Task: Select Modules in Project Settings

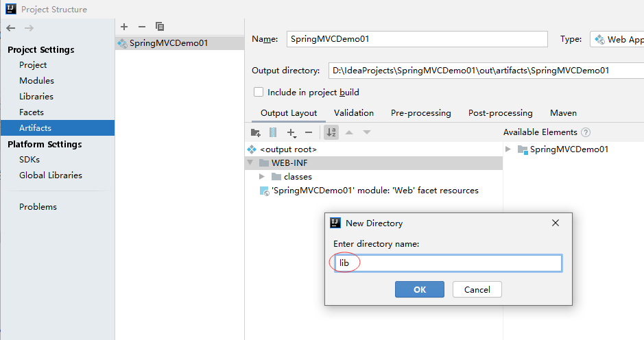Action: (36, 81)
